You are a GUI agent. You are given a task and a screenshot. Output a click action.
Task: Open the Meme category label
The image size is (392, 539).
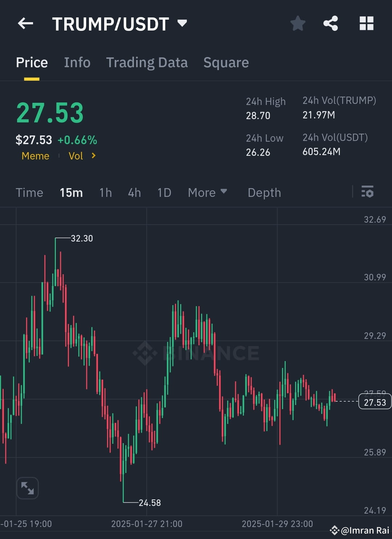(x=35, y=156)
